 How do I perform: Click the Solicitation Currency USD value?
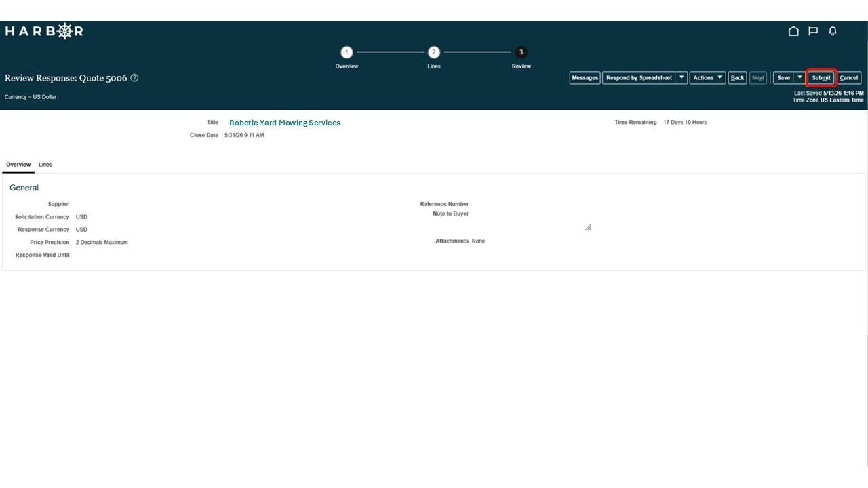(x=81, y=217)
